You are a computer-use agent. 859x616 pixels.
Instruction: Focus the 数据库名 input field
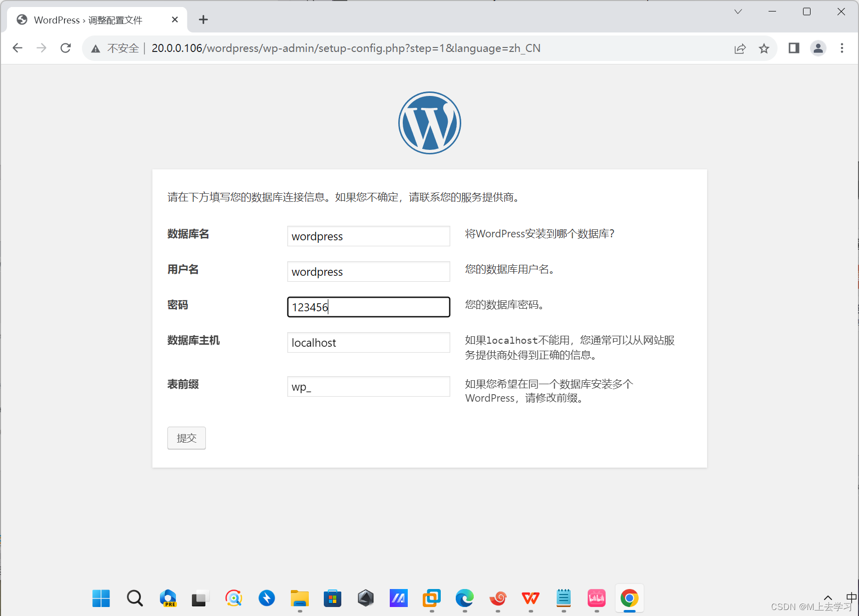369,236
